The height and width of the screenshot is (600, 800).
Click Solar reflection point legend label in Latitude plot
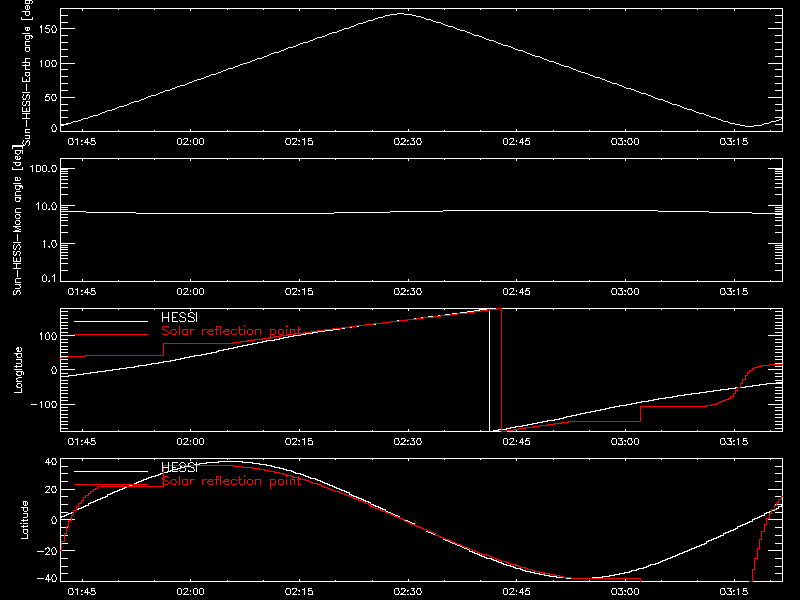[x=231, y=481]
